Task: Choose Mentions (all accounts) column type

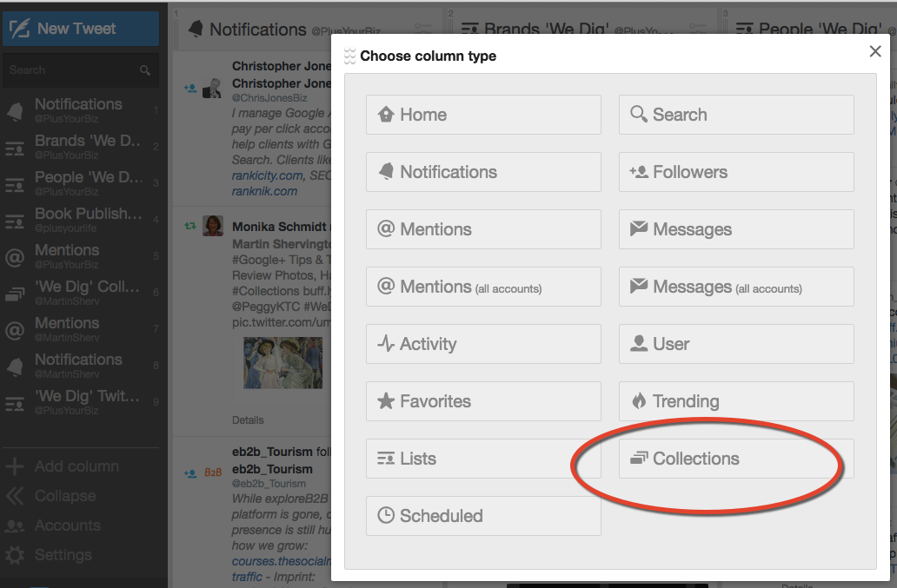Action: point(483,287)
